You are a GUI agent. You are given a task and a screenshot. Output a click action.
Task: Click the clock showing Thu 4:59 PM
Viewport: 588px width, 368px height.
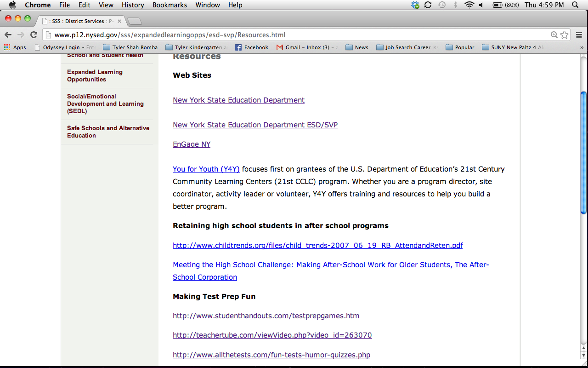point(544,5)
